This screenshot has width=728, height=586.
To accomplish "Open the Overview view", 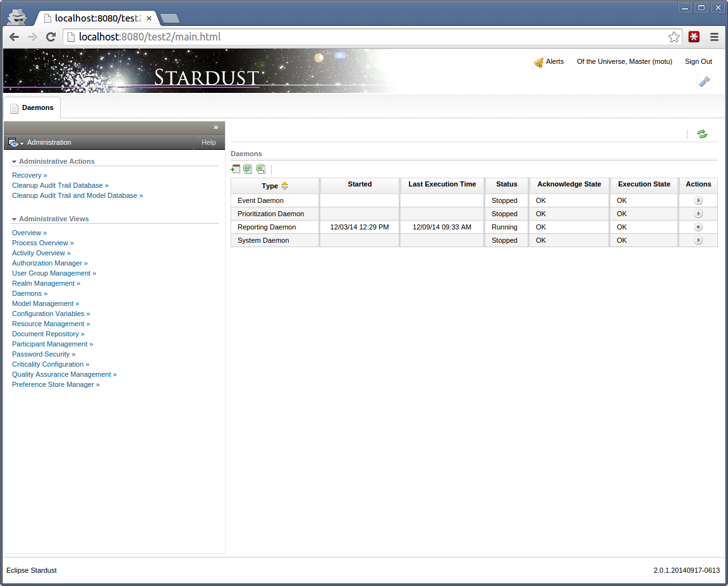I will [x=29, y=233].
